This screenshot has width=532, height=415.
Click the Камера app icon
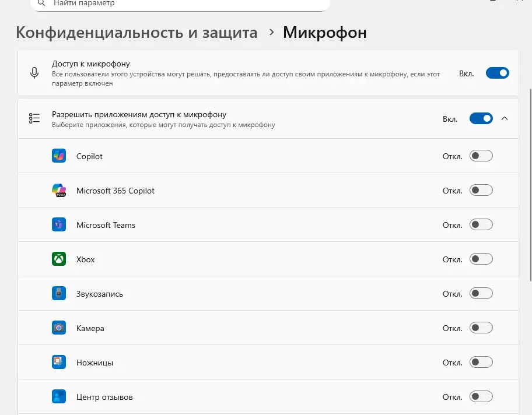click(59, 328)
